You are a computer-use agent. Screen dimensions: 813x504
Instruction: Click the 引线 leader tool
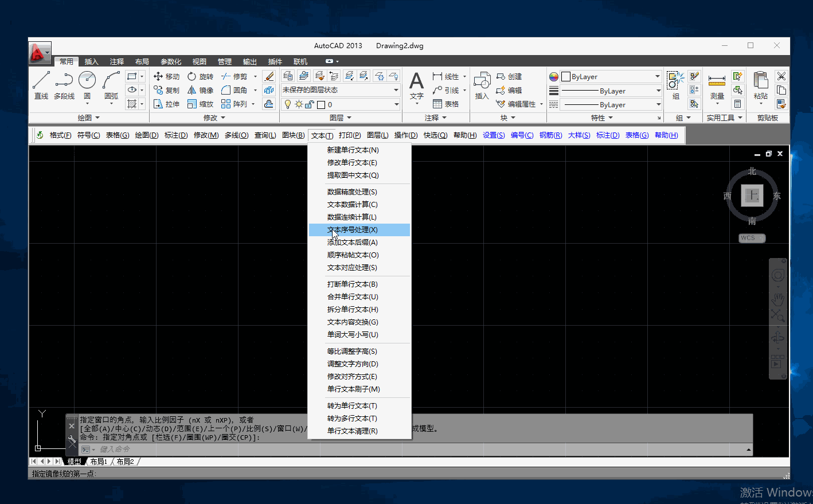446,90
